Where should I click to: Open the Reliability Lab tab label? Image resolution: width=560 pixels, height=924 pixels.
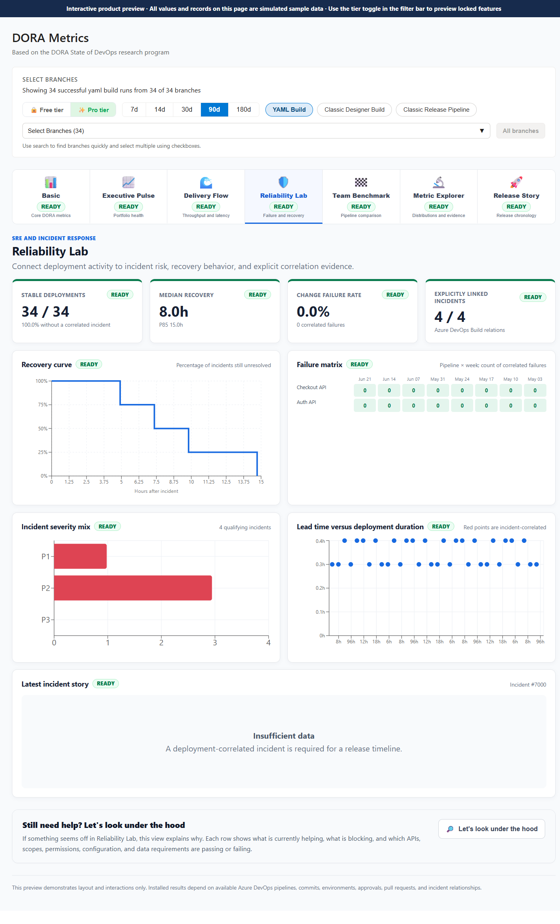pos(283,196)
